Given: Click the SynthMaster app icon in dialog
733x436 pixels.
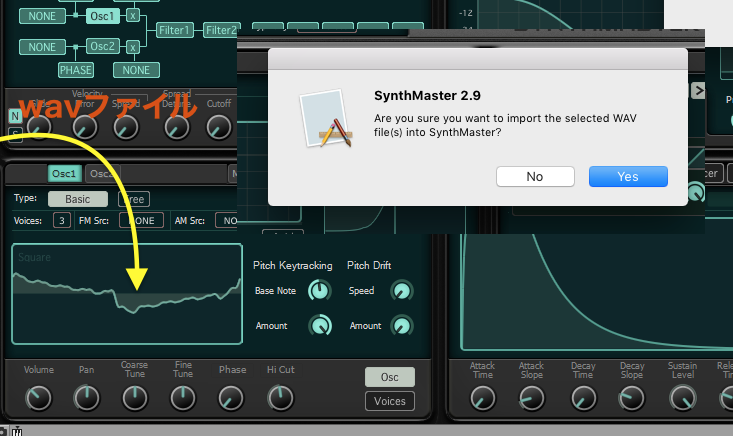Looking at the screenshot, I should (327, 119).
